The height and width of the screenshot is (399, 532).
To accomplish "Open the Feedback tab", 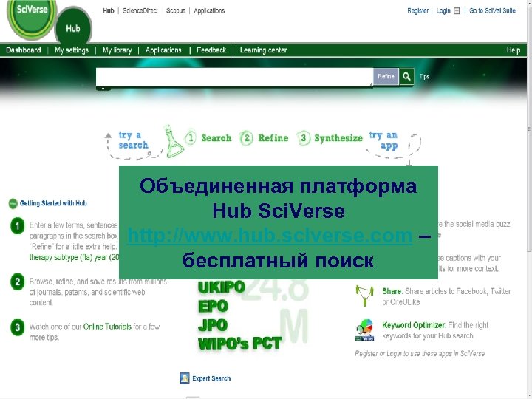I will 211,50.
